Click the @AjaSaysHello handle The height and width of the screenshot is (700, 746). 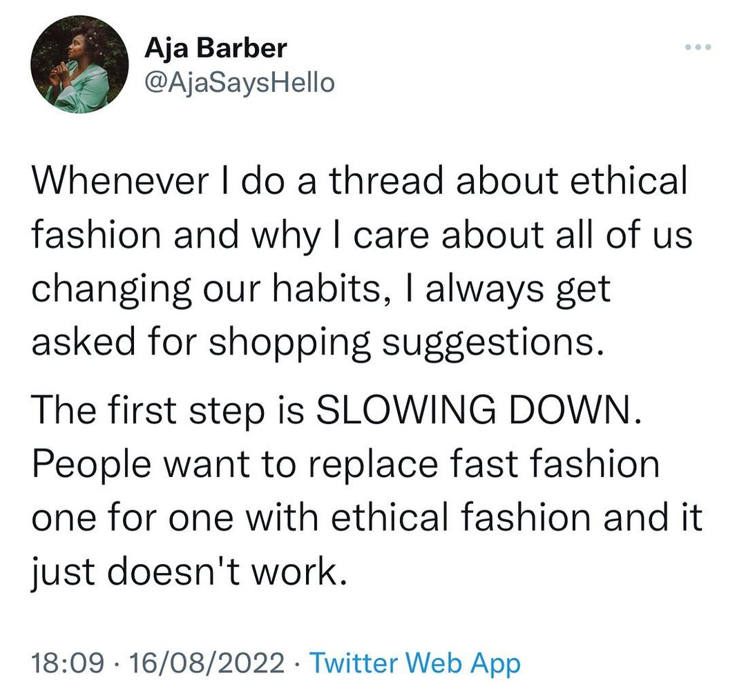point(240,83)
